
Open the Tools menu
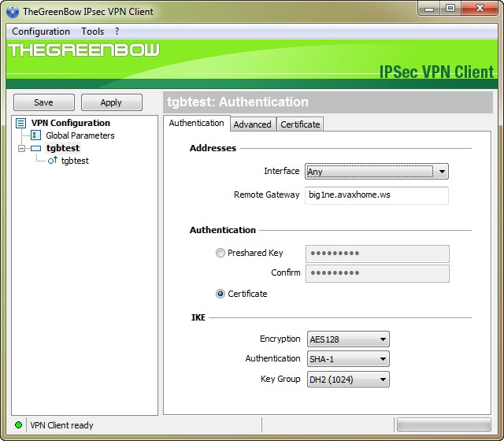tap(93, 31)
